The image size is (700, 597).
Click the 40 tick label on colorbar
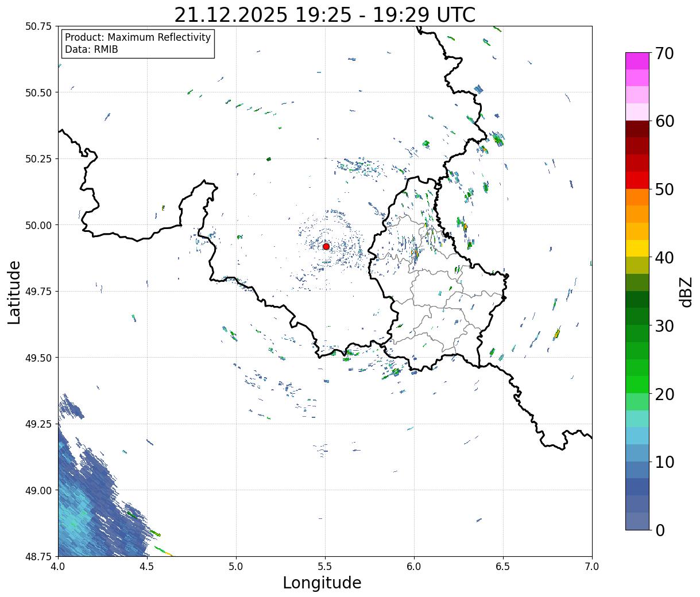coord(664,257)
